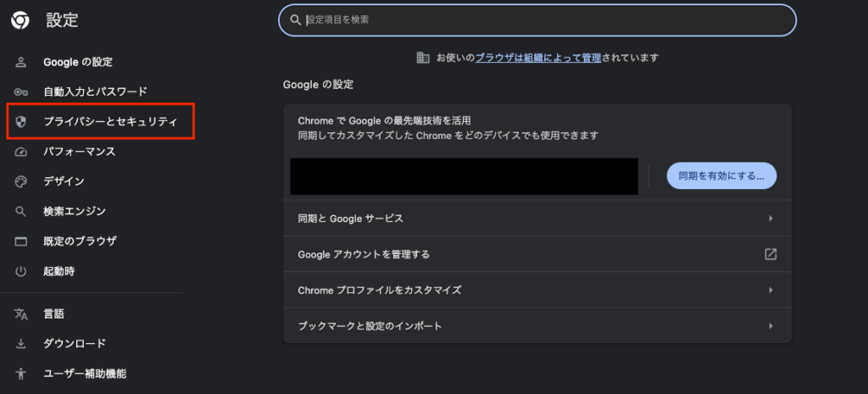Select ユーザー補助機能 in the sidebar
Viewport: 868px width, 394px height.
click(86, 373)
